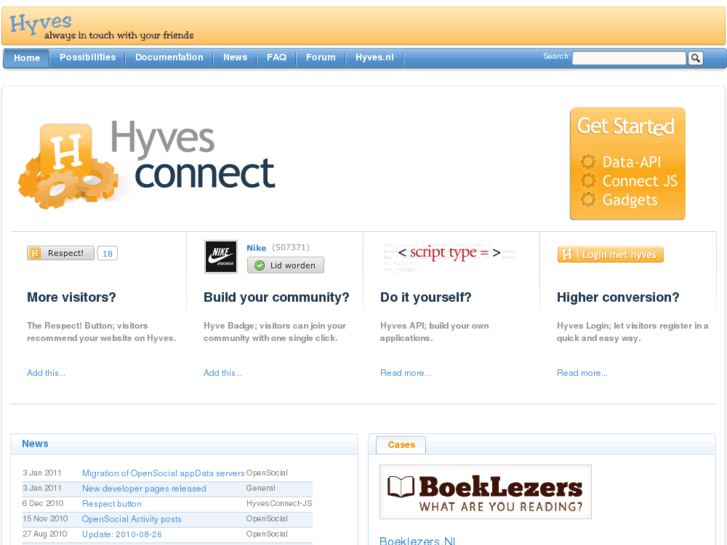Open the Documentation menu item
Viewport: 727px width, 545px height.
[169, 58]
